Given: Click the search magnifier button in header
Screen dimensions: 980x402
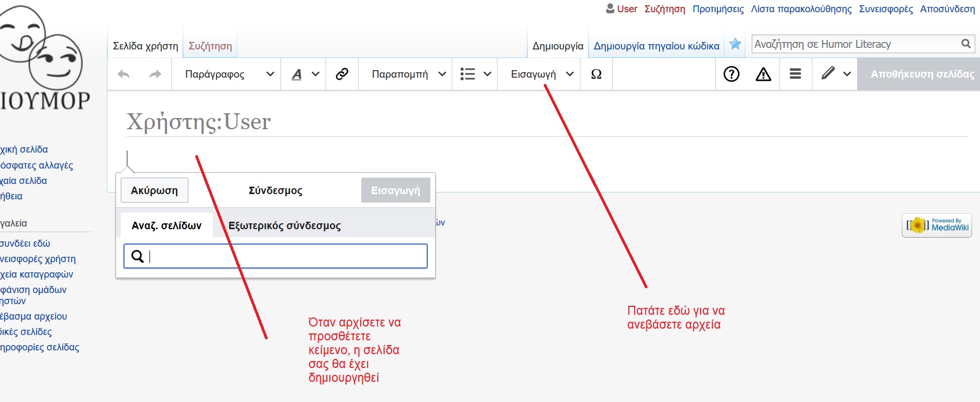Looking at the screenshot, I should [x=966, y=44].
